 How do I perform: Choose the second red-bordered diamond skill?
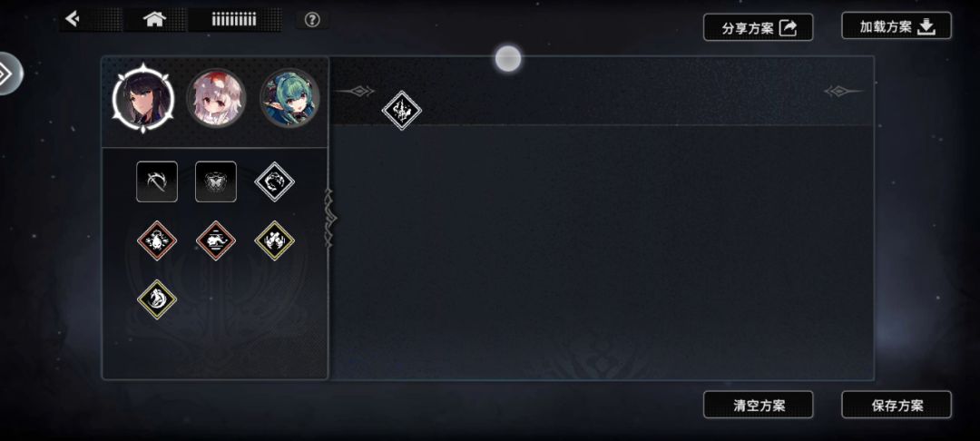tap(216, 240)
